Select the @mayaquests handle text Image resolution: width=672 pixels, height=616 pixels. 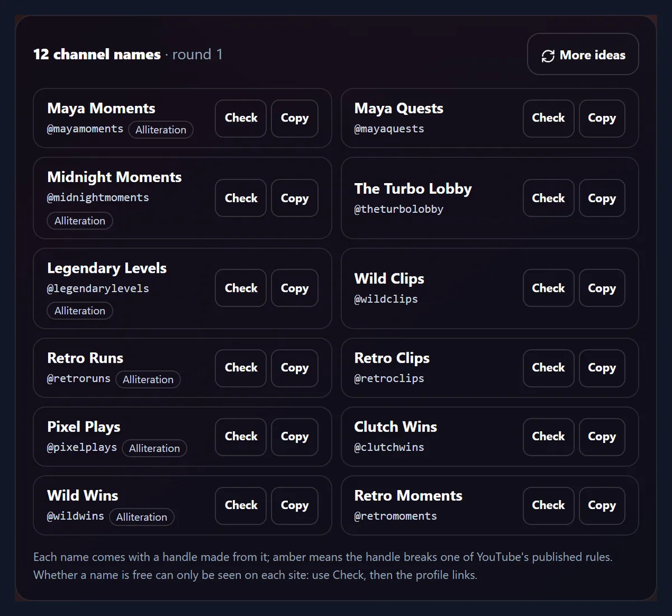[x=389, y=129]
